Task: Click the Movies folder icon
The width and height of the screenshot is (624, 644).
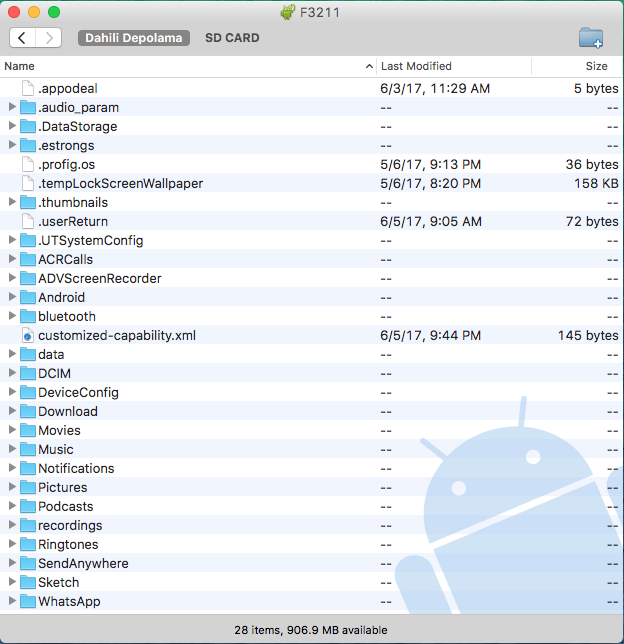Action: click(28, 430)
